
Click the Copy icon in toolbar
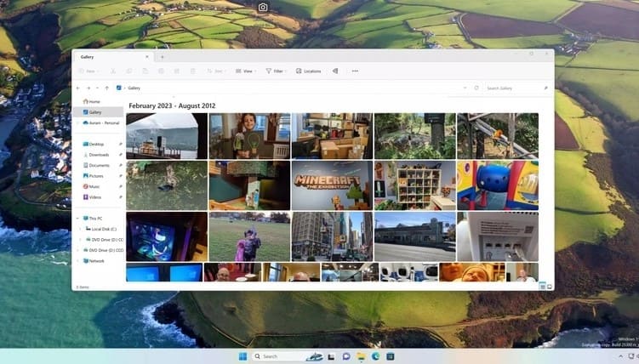click(128, 71)
